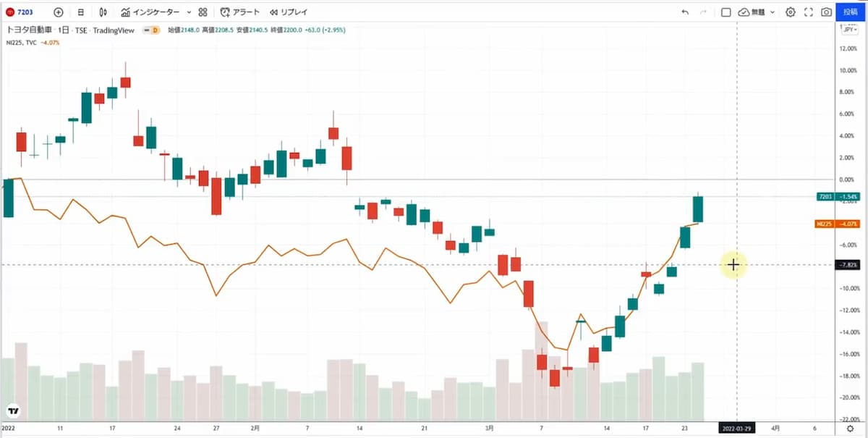The width and height of the screenshot is (868, 438).
Task: Expand the インジケーター favorites dropdown arrow
Action: coord(189,12)
